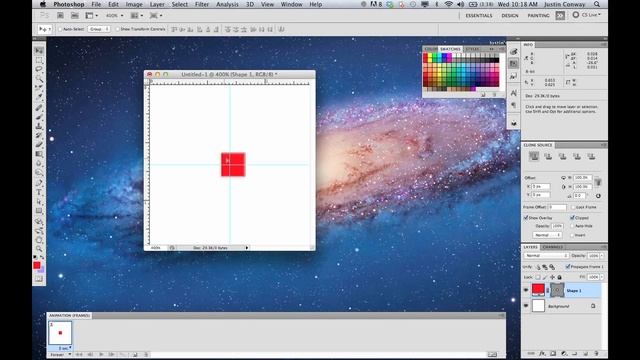Select the Eyedropper tool

click(x=39, y=96)
